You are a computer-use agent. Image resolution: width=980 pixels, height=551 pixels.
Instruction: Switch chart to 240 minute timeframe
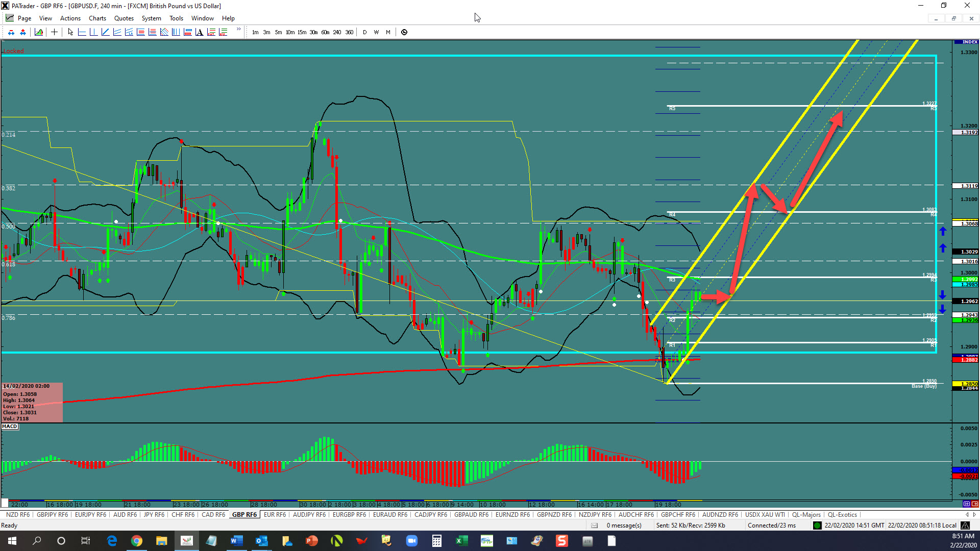(x=337, y=32)
